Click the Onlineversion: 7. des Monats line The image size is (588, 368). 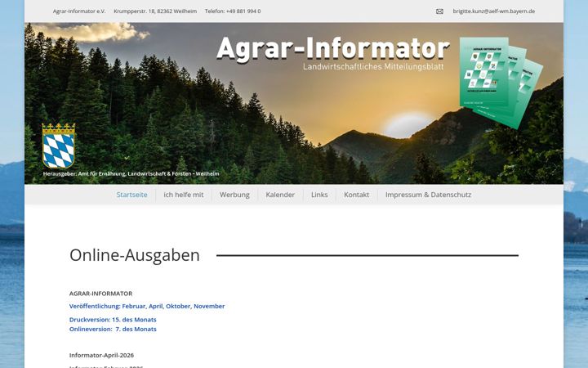click(113, 329)
